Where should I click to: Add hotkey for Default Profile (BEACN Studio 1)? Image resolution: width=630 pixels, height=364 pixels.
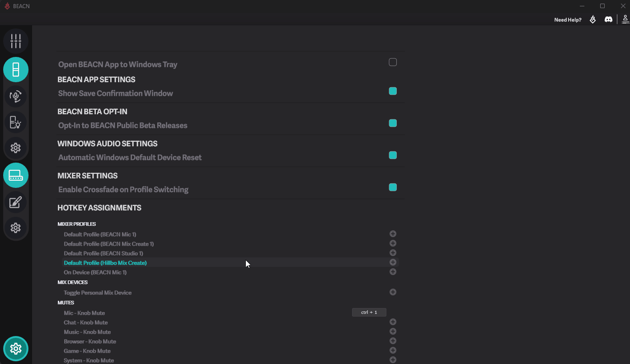pyautogui.click(x=393, y=253)
